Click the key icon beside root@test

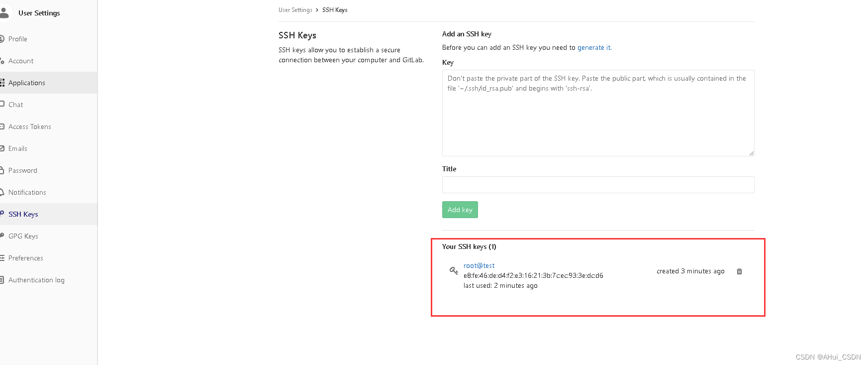pyautogui.click(x=454, y=271)
